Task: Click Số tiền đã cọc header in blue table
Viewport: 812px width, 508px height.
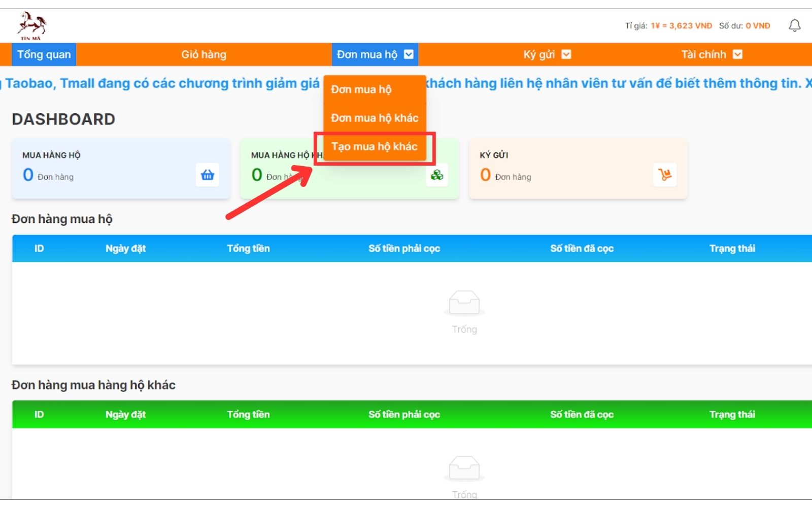Action: click(582, 248)
